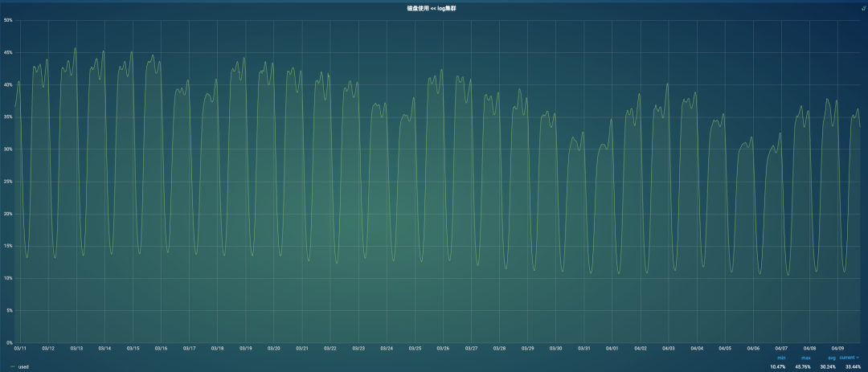Click the '20%' y-axis label
868x372 pixels.
(8, 214)
